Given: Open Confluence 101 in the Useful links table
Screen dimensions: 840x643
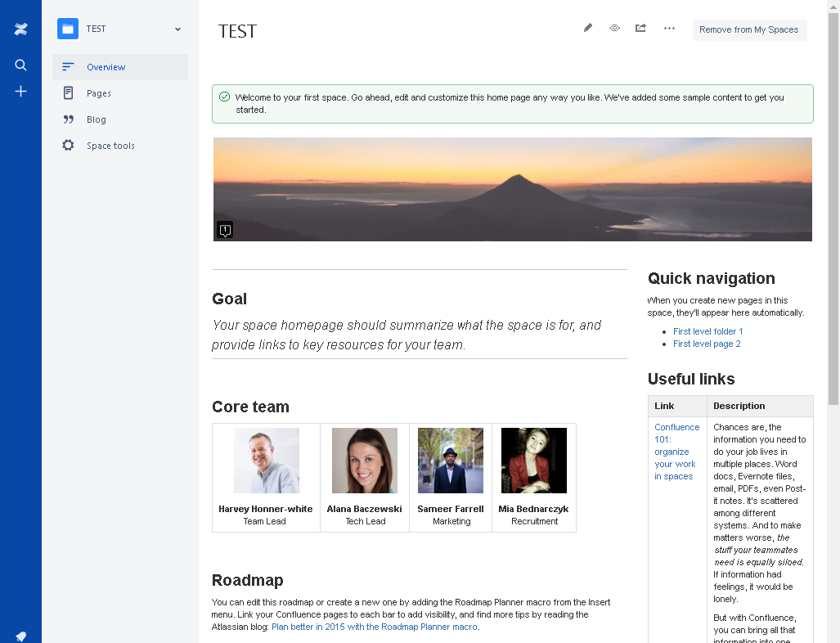Looking at the screenshot, I should (676, 452).
